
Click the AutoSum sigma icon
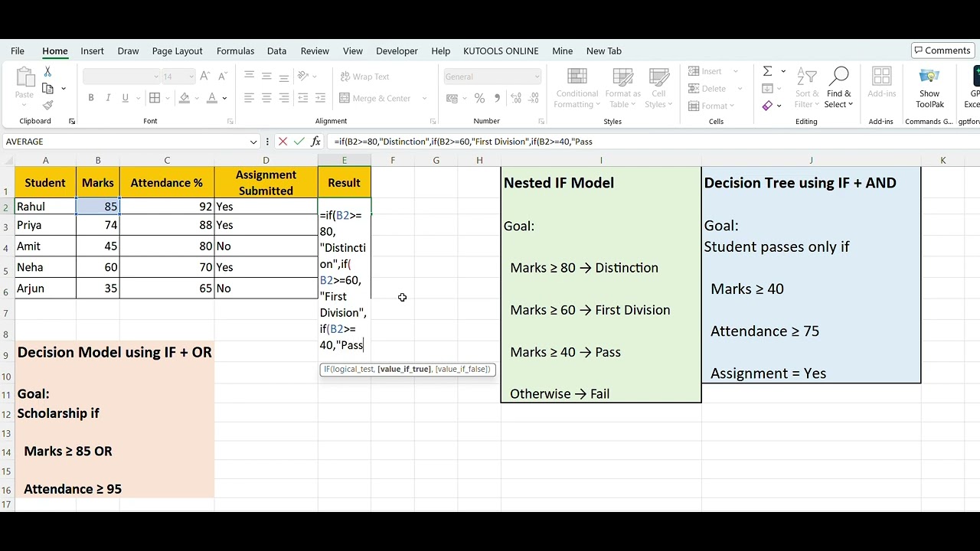click(x=767, y=71)
